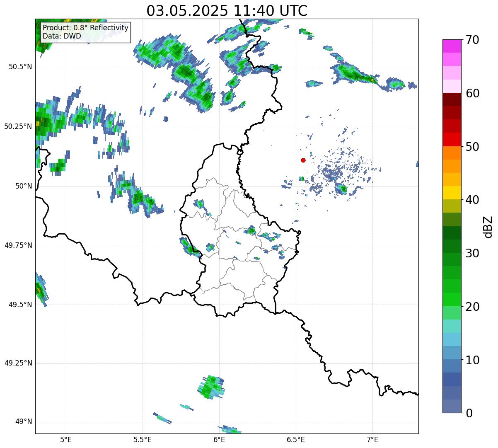Screen dimensions: 498x448
Task: Click the latitude label "49.75°N"
Action: 18,245
